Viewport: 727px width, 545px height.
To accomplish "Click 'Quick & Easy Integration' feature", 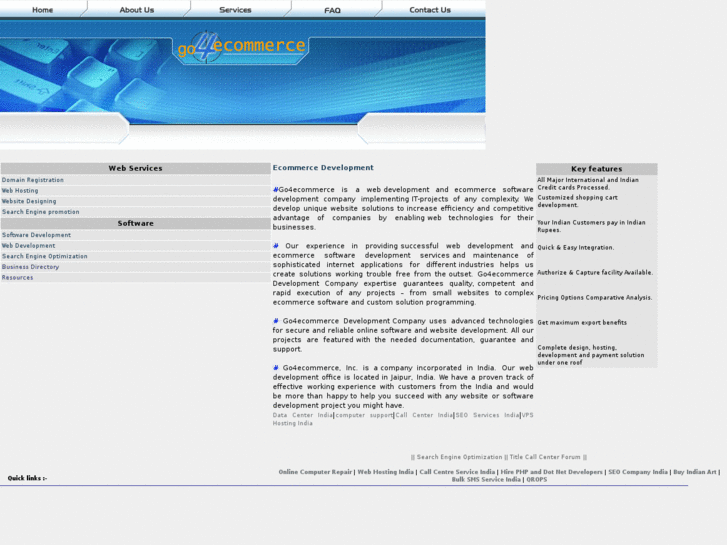I will click(576, 248).
